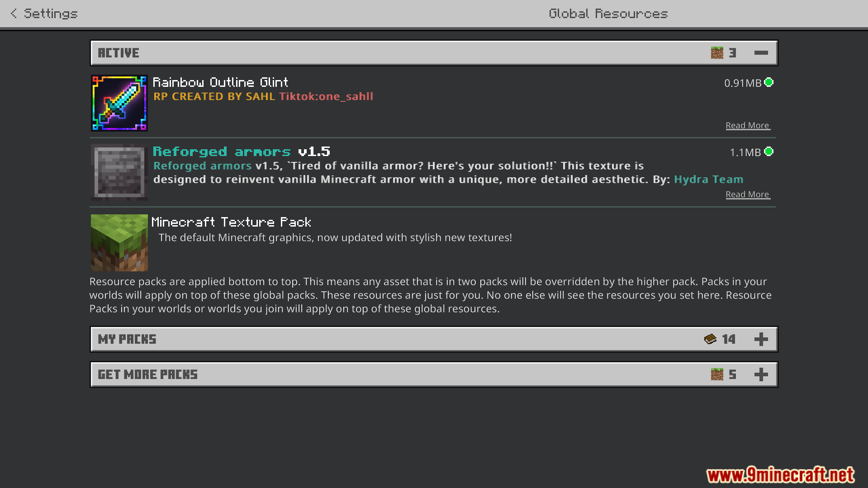Click the default Minecraft graphics description
The height and width of the screenshot is (488, 868).
tap(335, 237)
